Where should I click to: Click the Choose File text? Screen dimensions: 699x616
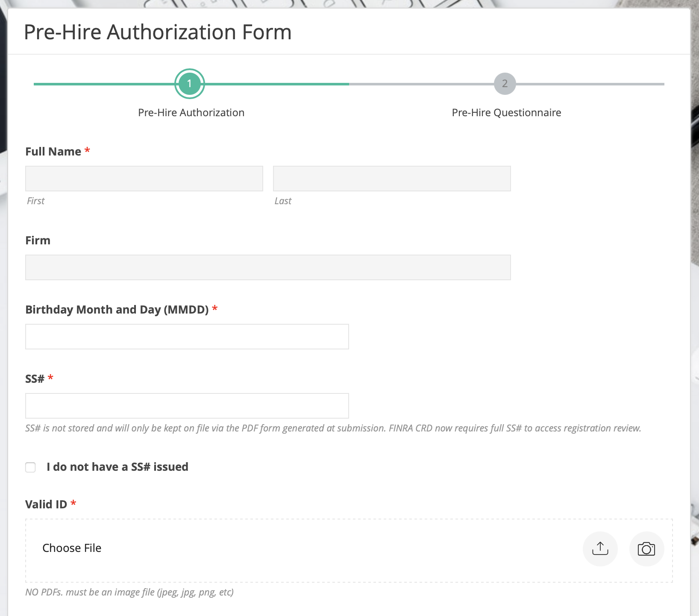pyautogui.click(x=72, y=548)
